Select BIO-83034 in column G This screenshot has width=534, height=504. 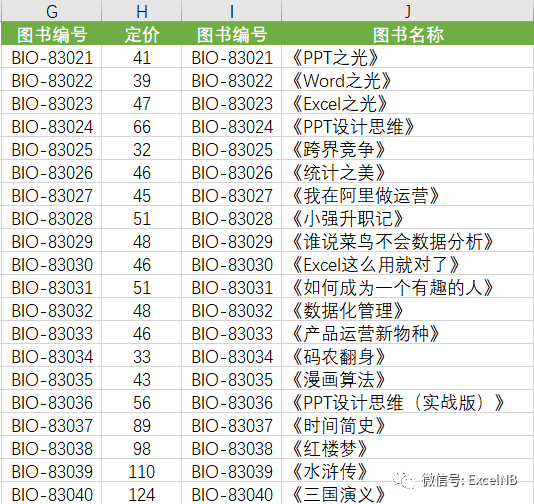51,356
